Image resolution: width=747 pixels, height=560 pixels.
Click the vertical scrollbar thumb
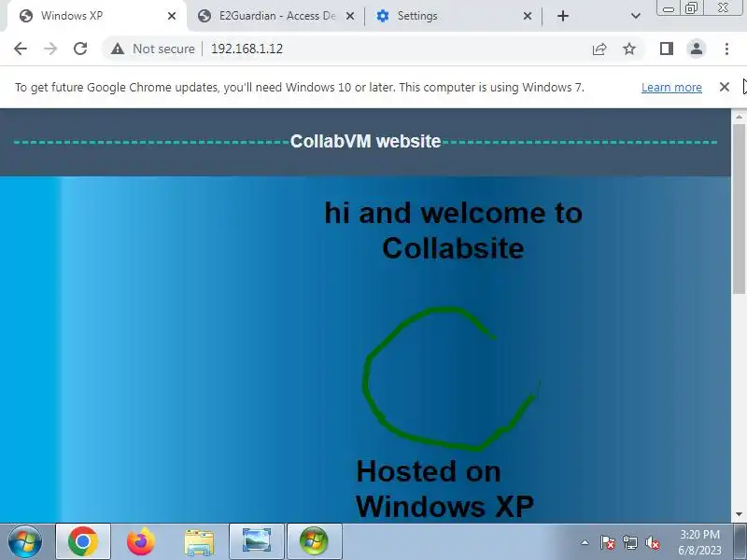739,209
